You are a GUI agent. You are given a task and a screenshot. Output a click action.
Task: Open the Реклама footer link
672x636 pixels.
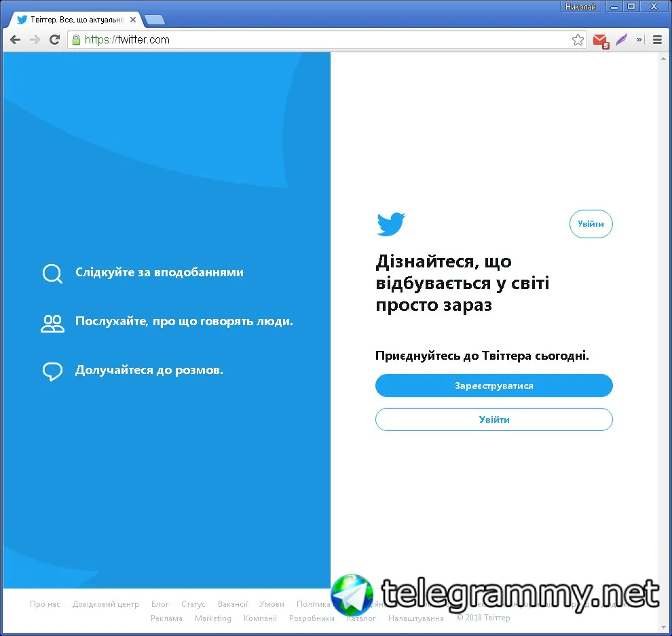point(166,618)
